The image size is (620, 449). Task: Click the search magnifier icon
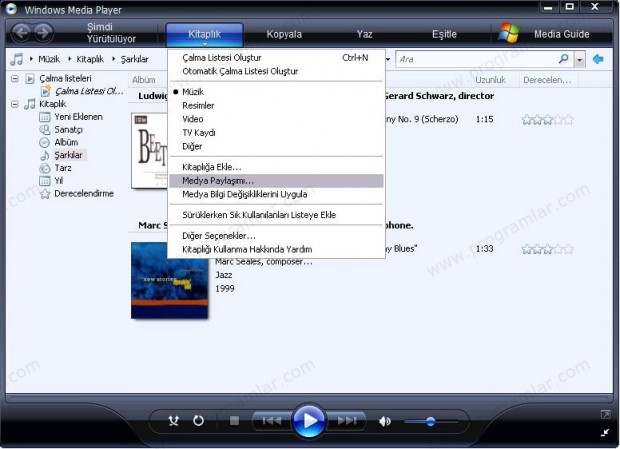click(x=564, y=59)
